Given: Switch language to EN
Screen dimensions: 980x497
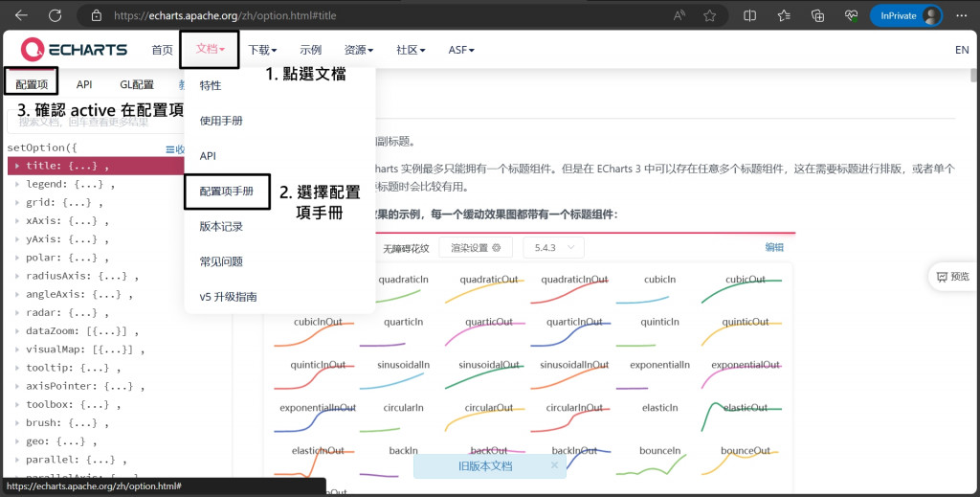Looking at the screenshot, I should 962,50.
